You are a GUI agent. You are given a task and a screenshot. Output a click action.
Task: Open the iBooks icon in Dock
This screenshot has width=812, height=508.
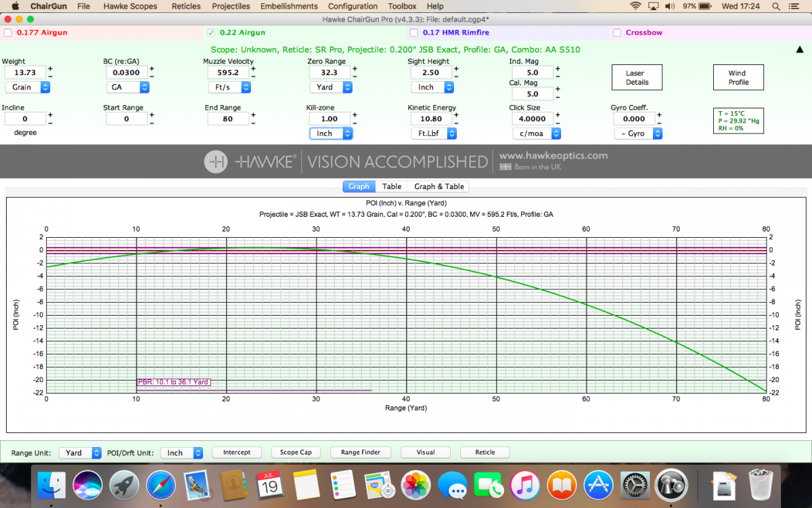coord(561,485)
